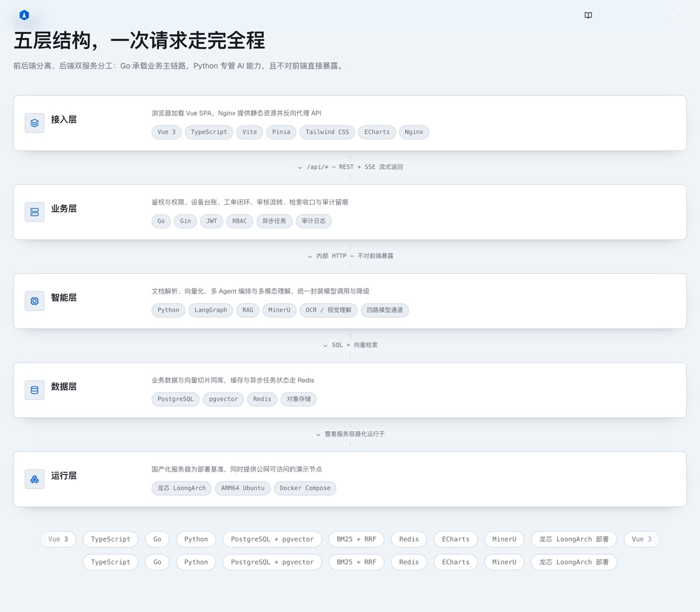Screen dimensions: 700x612
Task: Select ECharts tag in 接入层 card
Action: tap(377, 132)
